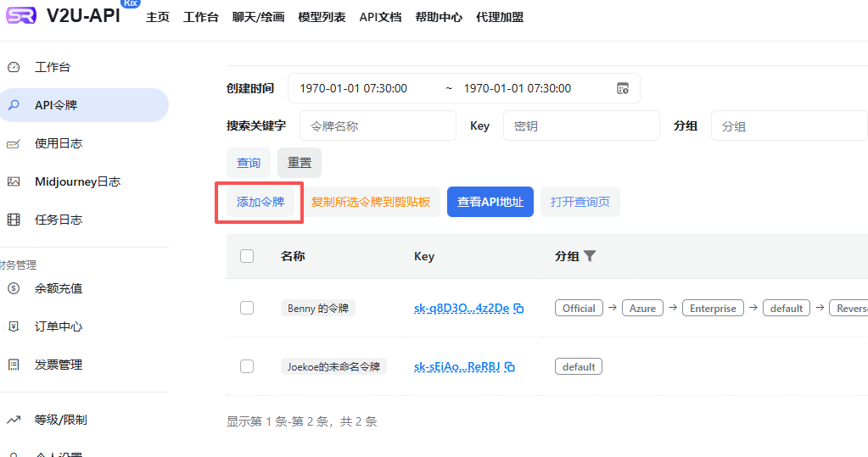This screenshot has height=457, width=868.
Task: Click the sk-q8D3O key link
Action: 461,309
